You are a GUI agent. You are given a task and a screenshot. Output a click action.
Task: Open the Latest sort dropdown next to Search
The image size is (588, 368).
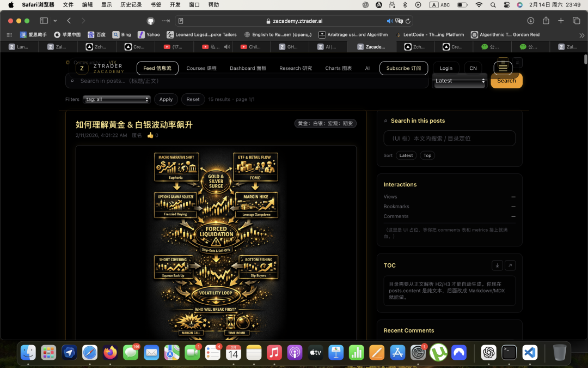click(460, 81)
